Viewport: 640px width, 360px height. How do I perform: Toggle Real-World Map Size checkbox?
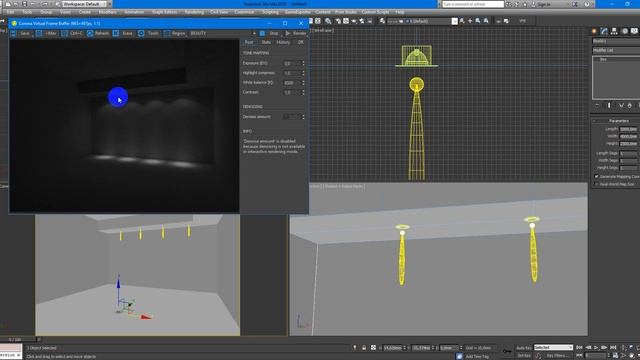[x=596, y=184]
